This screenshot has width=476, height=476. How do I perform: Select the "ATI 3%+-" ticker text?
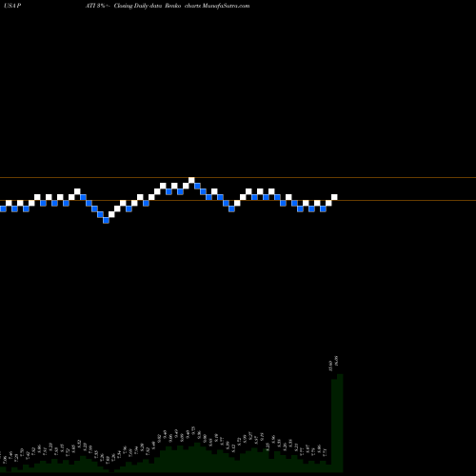pyautogui.click(x=98, y=6)
